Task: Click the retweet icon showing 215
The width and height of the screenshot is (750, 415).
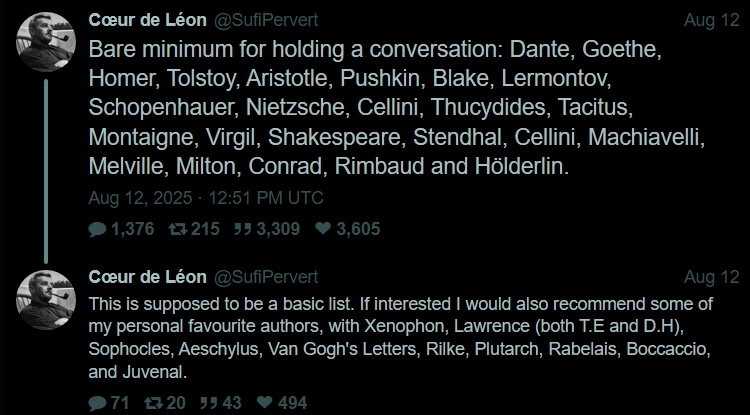Action: tap(177, 229)
